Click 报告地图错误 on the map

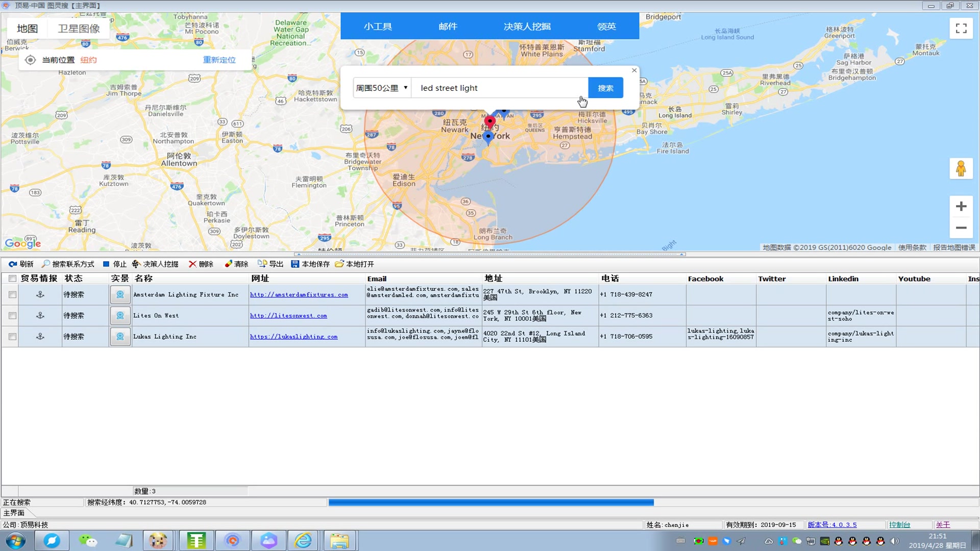(x=954, y=247)
